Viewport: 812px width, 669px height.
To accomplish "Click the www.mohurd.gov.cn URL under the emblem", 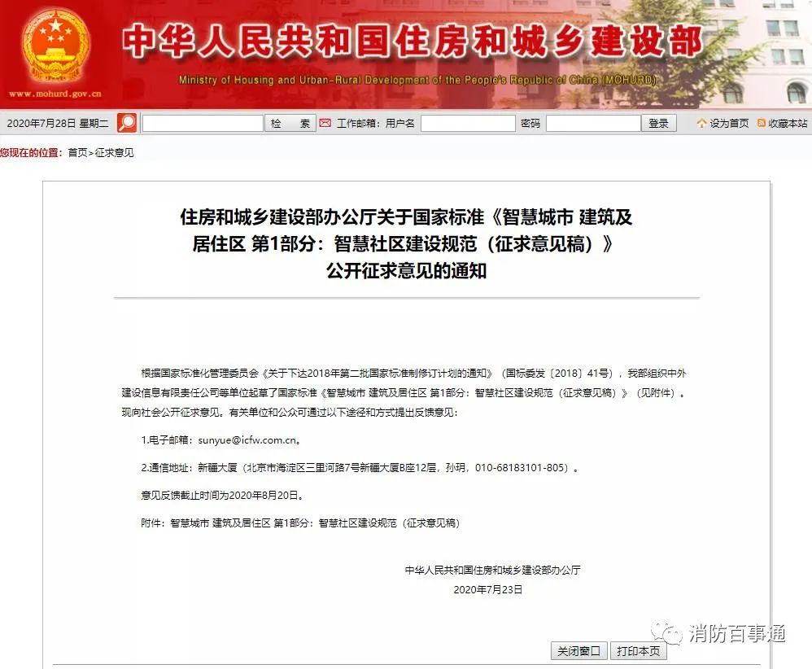I will (55, 94).
